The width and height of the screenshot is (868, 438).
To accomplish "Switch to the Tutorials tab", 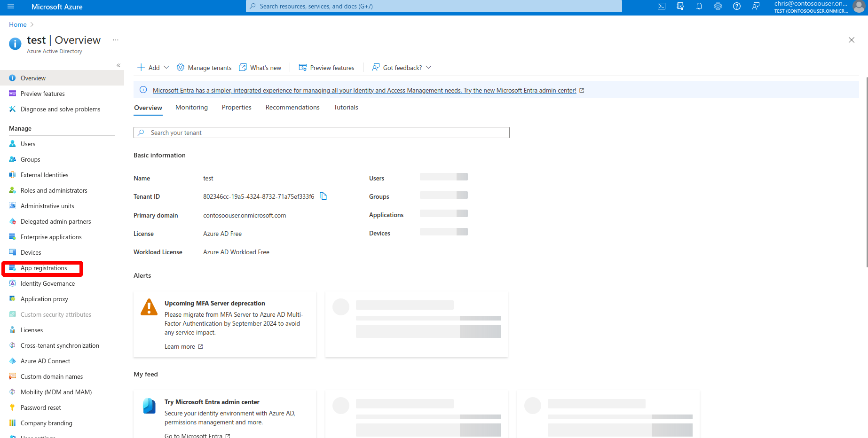I will pyautogui.click(x=346, y=108).
